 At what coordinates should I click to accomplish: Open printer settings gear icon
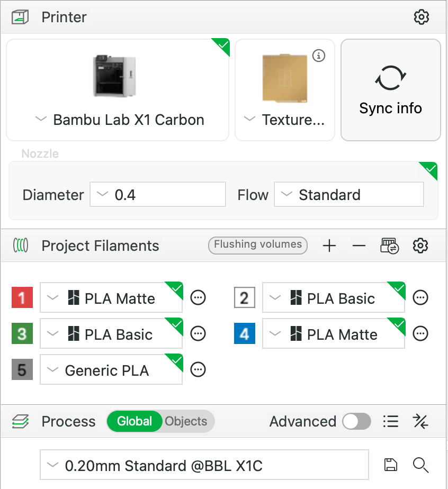pyautogui.click(x=421, y=17)
